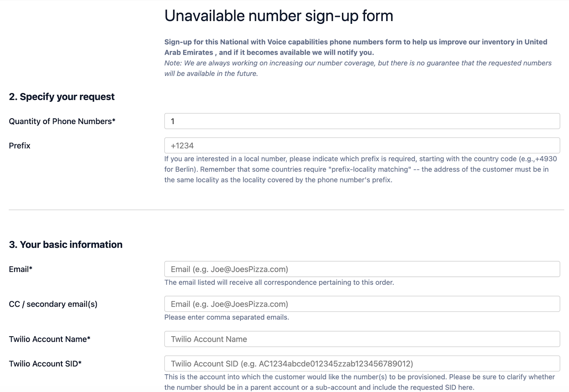This screenshot has width=569, height=392.
Task: Click the Twilio Account SID input field
Action: click(x=362, y=364)
